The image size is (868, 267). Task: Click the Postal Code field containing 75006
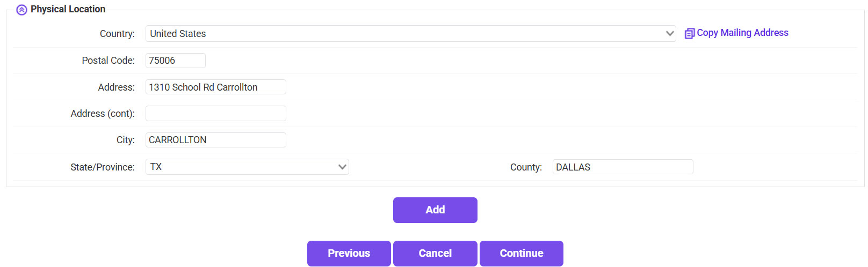(x=175, y=61)
